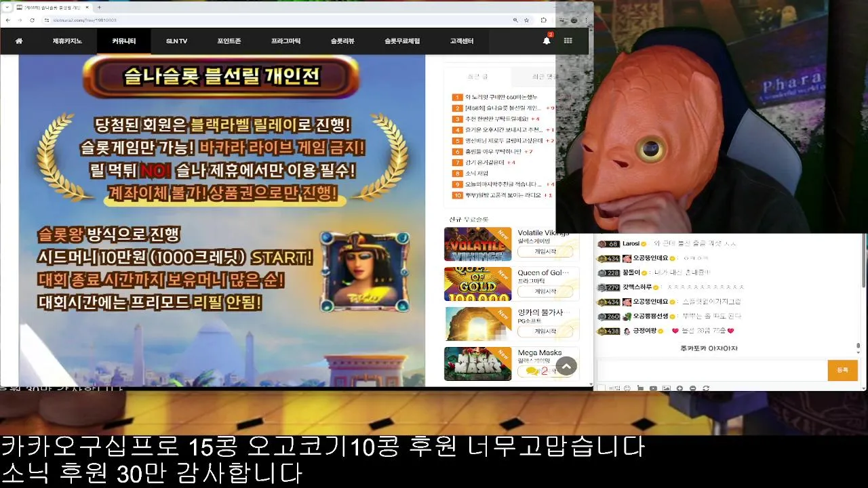Start the Queen of Gold game with 게임시작
Viewport: 868px width, 488px height.
(545, 291)
